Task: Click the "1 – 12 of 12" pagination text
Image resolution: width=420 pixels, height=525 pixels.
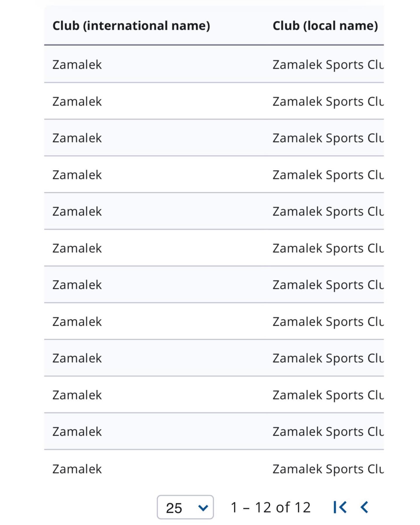Action: pos(270,507)
